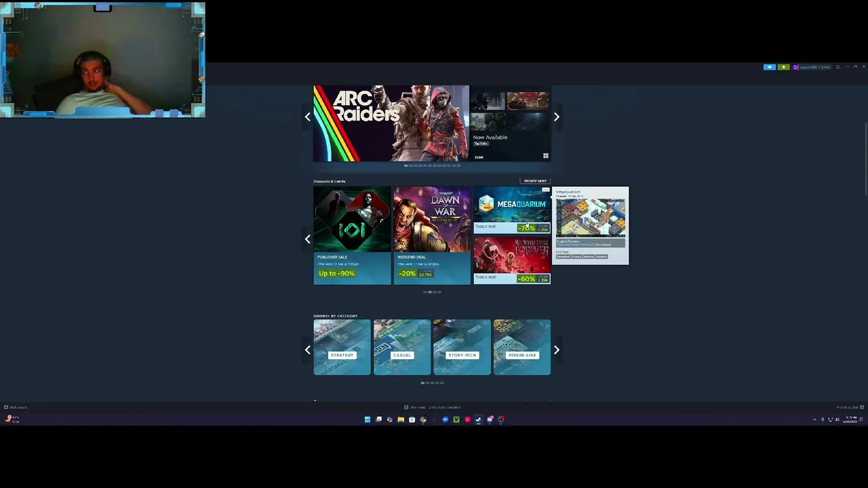Click the user avatar in Steam header
Viewport: 868px width, 488px height.
click(x=795, y=67)
